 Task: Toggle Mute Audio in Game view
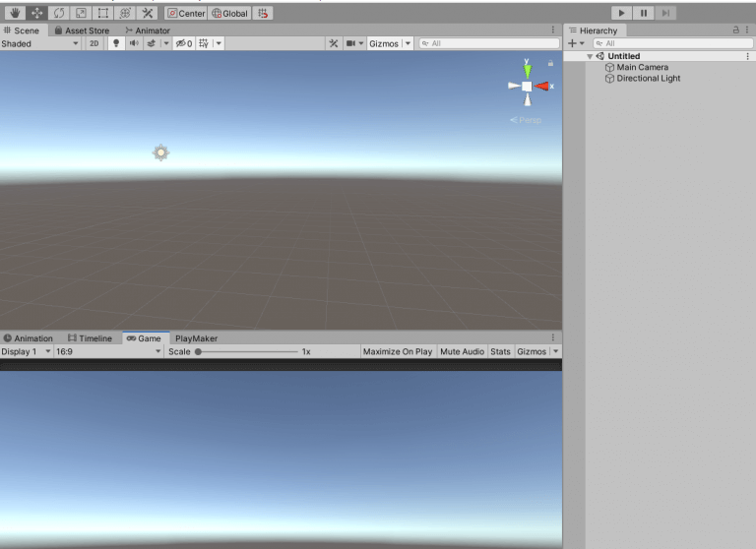[x=462, y=351]
